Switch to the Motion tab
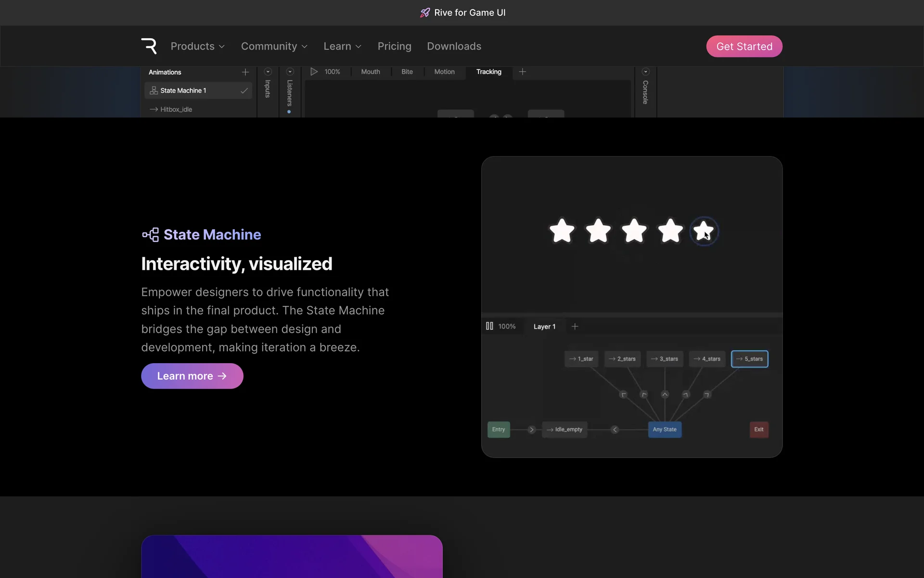The width and height of the screenshot is (924, 578). (444, 72)
